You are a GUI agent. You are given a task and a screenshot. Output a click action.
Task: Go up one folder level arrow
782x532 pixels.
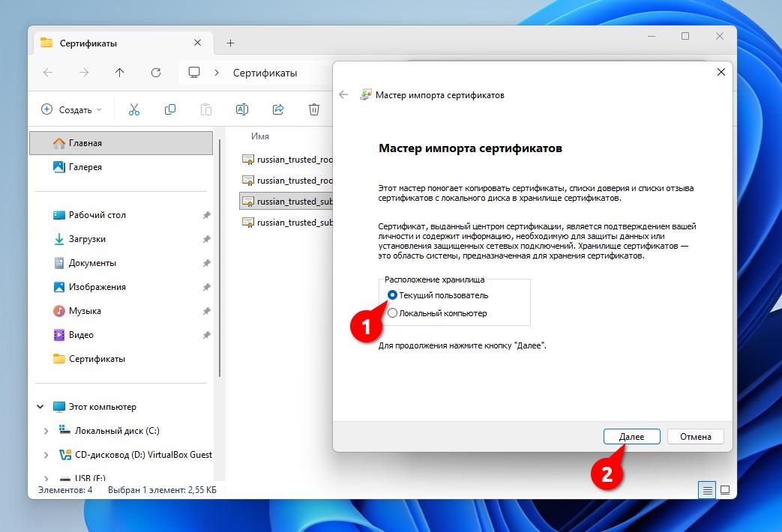pos(120,73)
